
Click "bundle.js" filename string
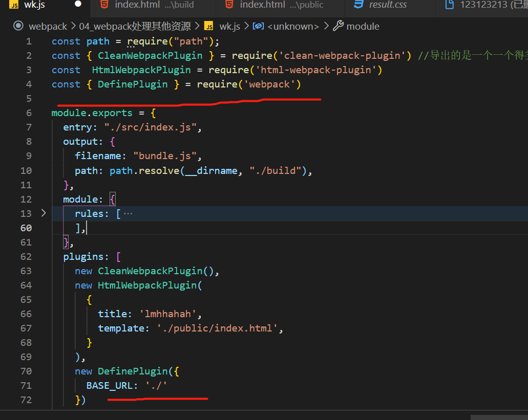point(165,156)
